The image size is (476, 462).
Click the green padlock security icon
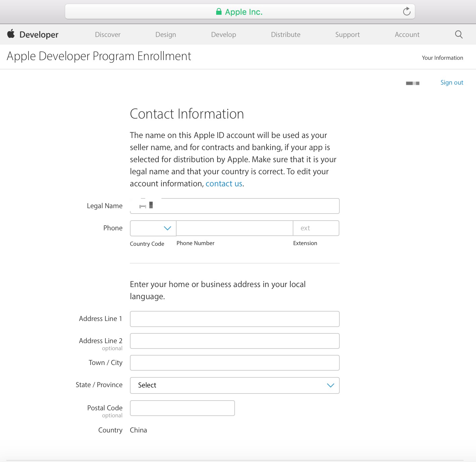point(219,12)
